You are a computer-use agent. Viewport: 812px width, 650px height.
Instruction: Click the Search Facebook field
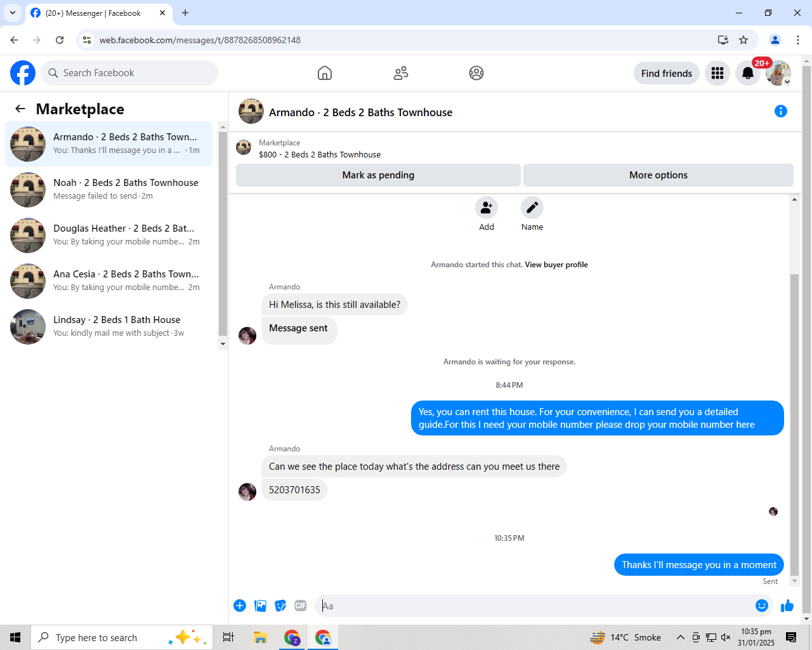pyautogui.click(x=129, y=73)
